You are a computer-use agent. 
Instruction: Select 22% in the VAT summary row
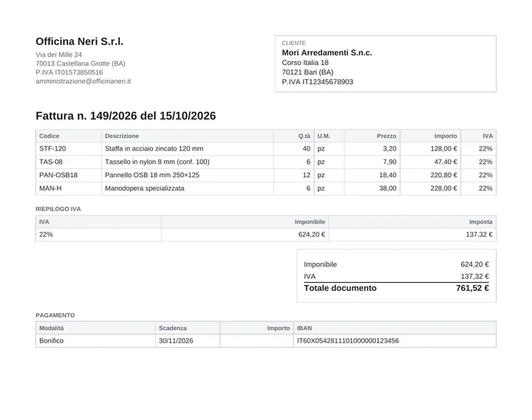pos(46,234)
